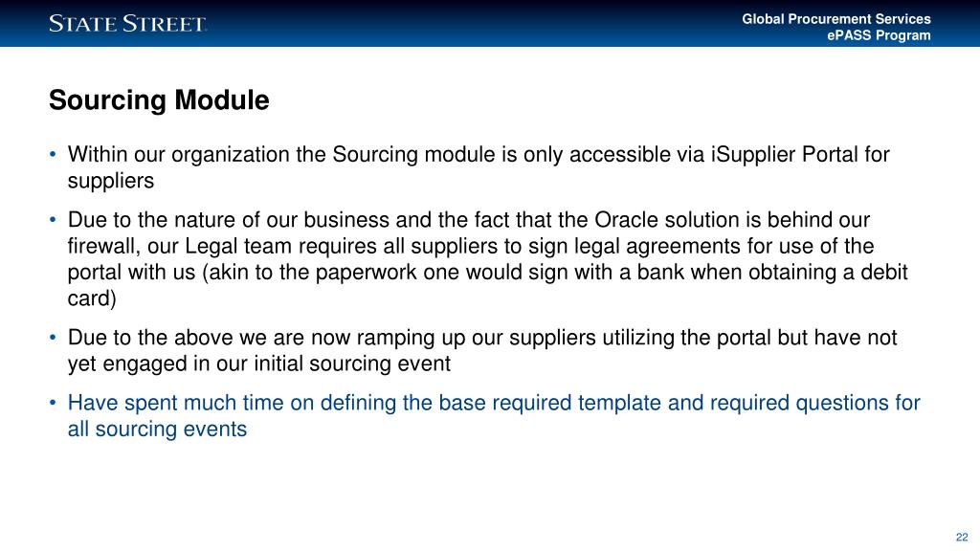Click the third bullet point marker

click(54, 338)
